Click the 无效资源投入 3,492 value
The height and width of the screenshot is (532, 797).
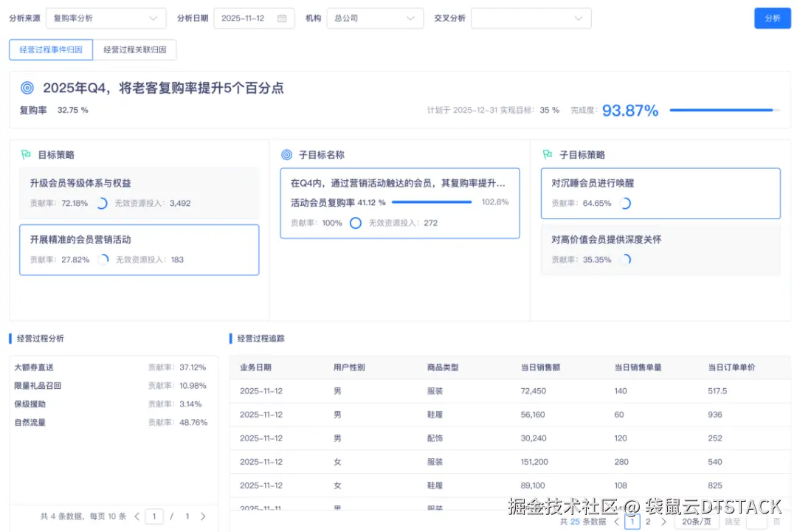(x=180, y=203)
